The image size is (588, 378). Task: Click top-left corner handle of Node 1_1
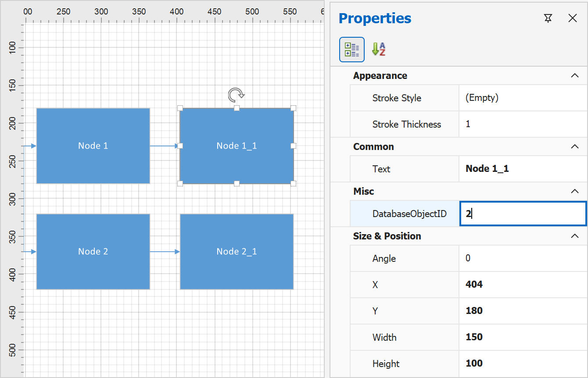(x=180, y=108)
